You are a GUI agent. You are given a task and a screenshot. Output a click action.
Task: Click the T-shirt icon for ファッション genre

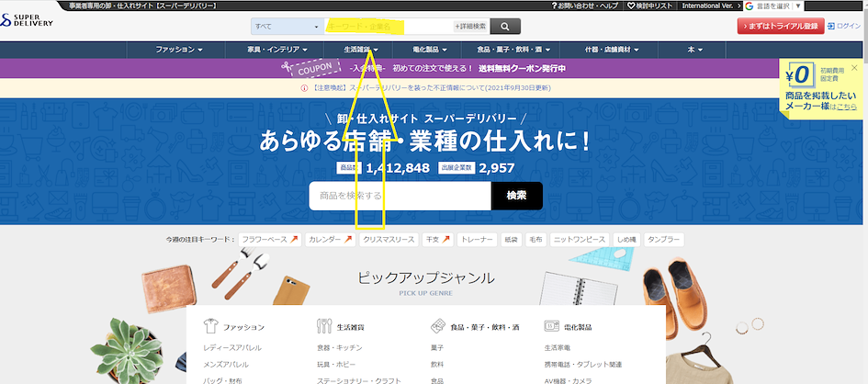pyautogui.click(x=211, y=326)
